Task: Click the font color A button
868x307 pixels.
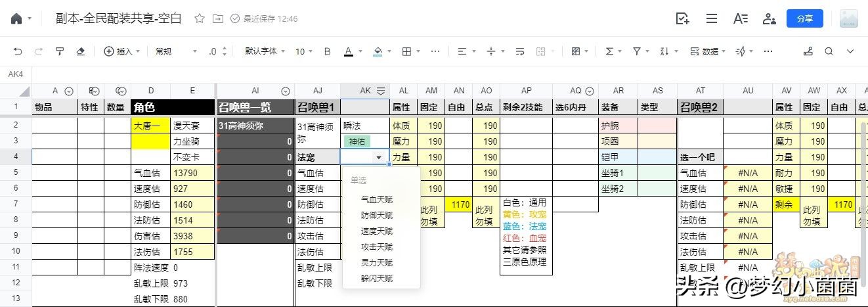Action: coord(349,51)
